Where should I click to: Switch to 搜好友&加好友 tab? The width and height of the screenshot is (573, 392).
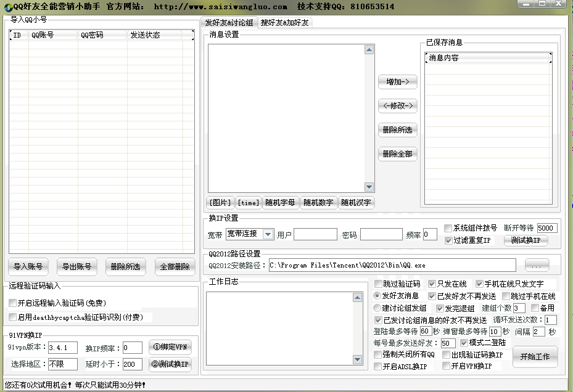click(284, 23)
